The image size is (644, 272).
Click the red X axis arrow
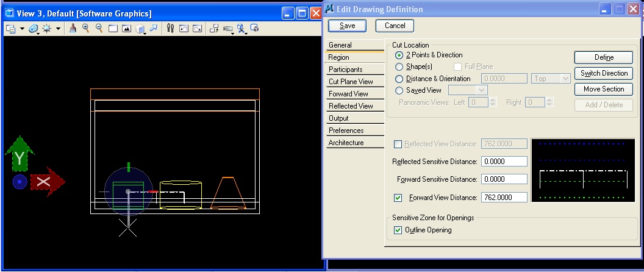click(48, 182)
